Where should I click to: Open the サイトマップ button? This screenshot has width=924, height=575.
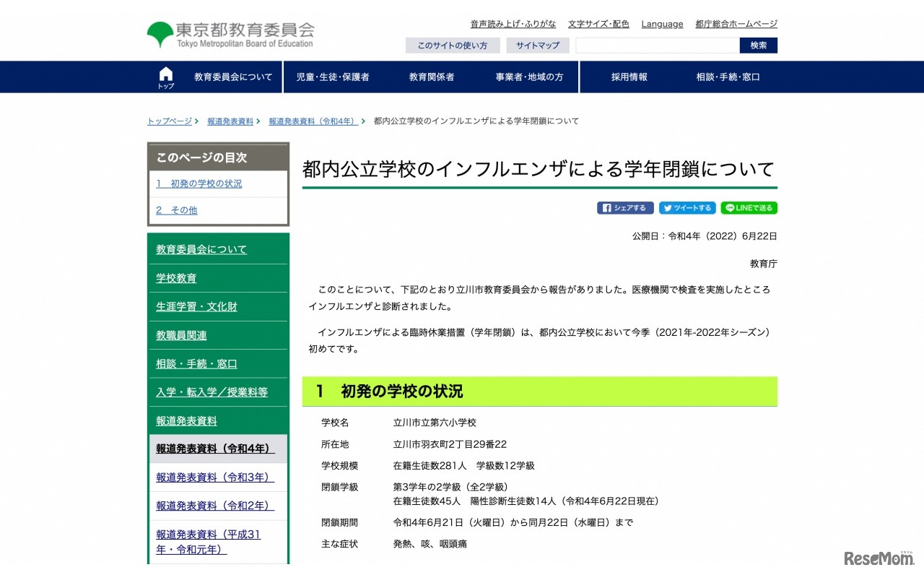point(537,46)
